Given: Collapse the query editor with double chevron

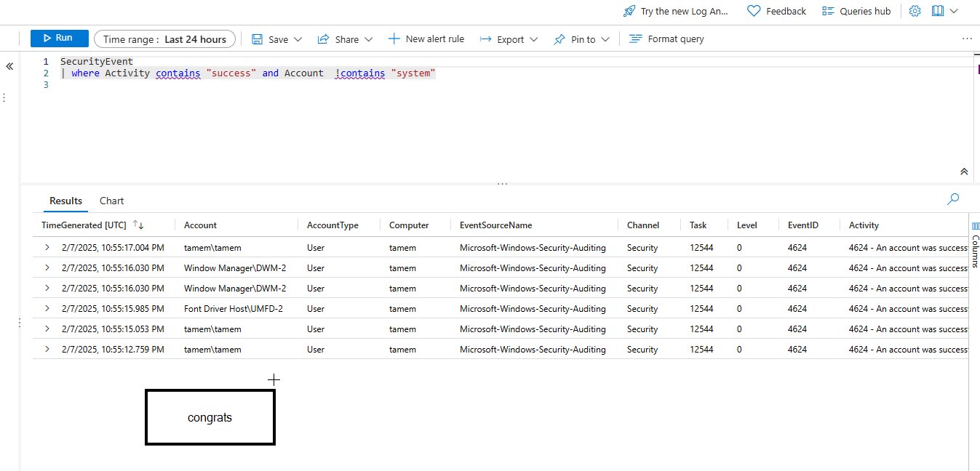Looking at the screenshot, I should (x=964, y=172).
